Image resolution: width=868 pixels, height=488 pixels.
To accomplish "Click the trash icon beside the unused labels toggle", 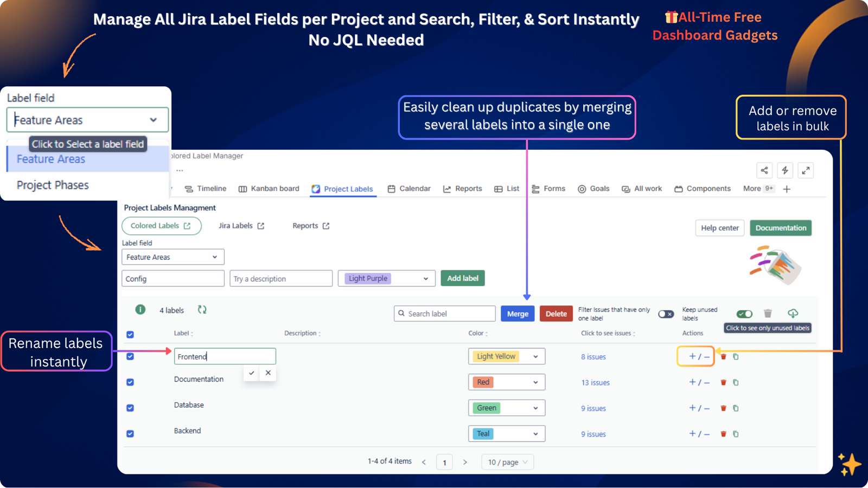I will 768,313.
